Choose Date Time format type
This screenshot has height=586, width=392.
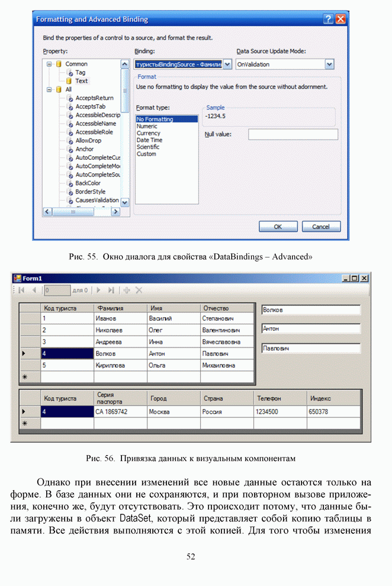[149, 140]
